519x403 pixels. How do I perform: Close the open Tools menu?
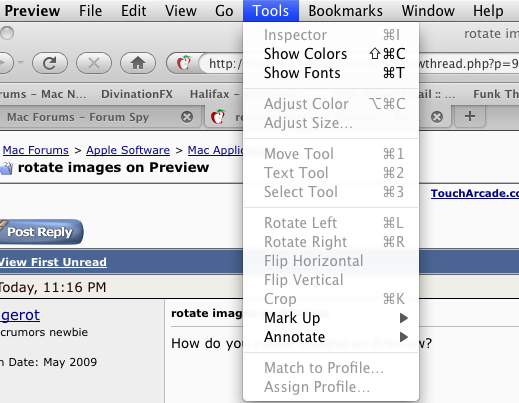pyautogui.click(x=271, y=11)
